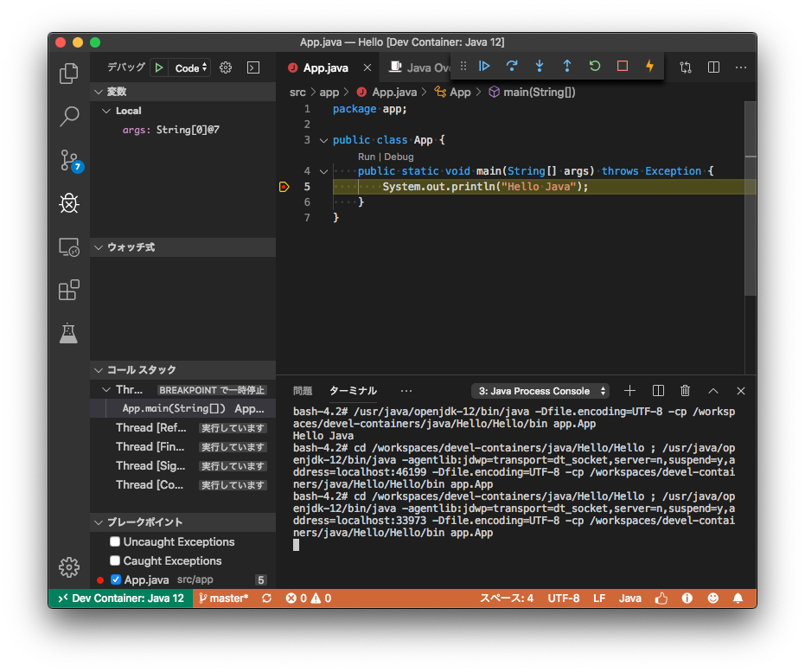Split the terminal panel
Image resolution: width=805 pixels, height=672 pixels.
click(x=658, y=391)
